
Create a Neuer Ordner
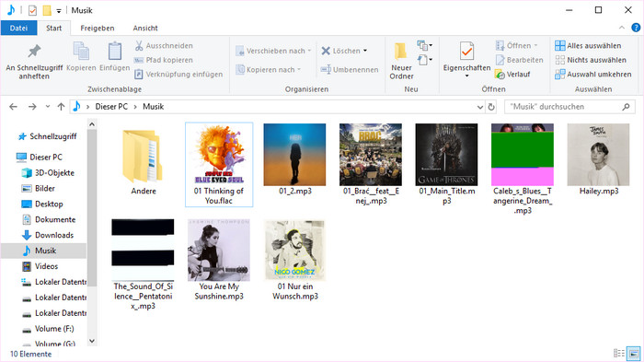(401, 61)
